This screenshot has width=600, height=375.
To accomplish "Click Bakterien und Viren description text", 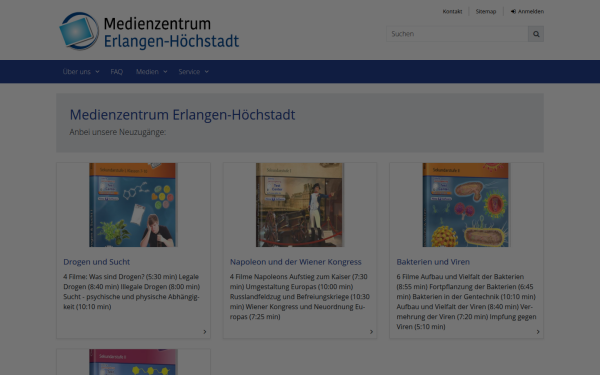I will (x=466, y=302).
